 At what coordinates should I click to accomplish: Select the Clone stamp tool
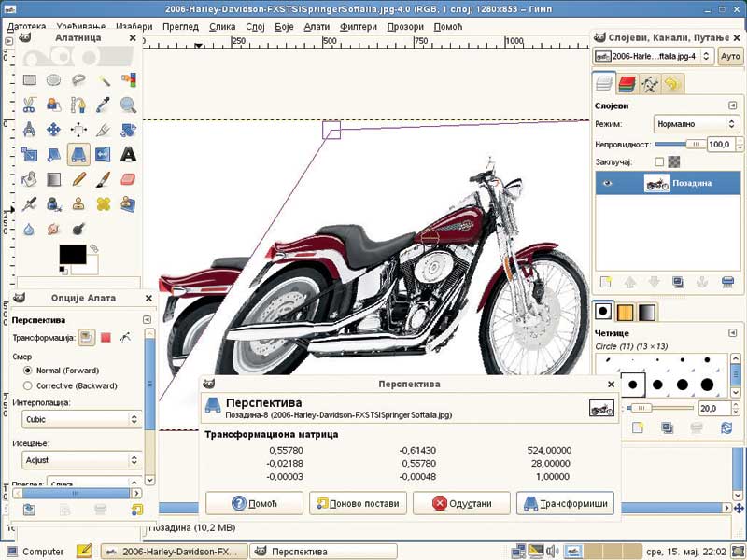click(78, 203)
